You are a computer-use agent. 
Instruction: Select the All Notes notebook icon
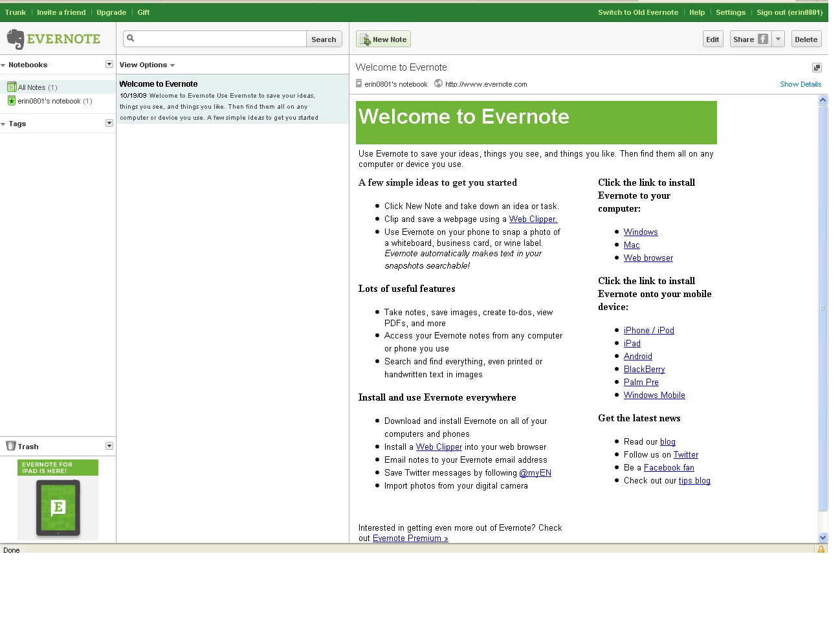click(x=12, y=87)
